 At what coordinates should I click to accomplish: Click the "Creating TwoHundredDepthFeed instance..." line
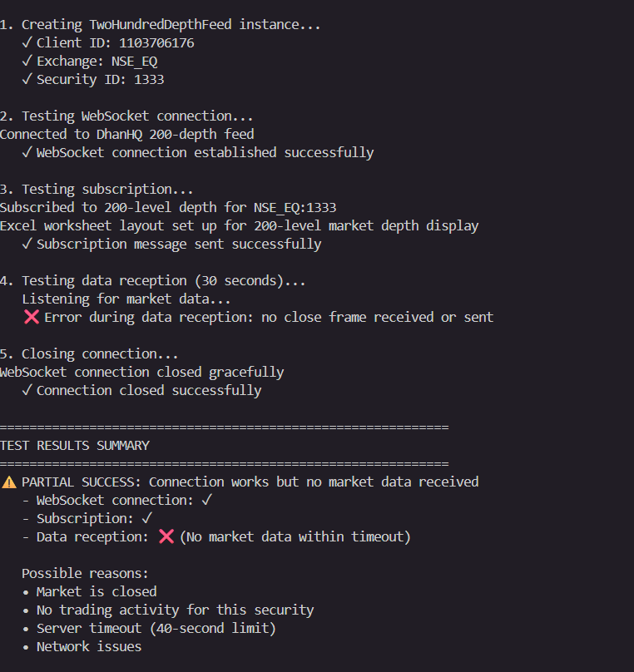point(171,24)
